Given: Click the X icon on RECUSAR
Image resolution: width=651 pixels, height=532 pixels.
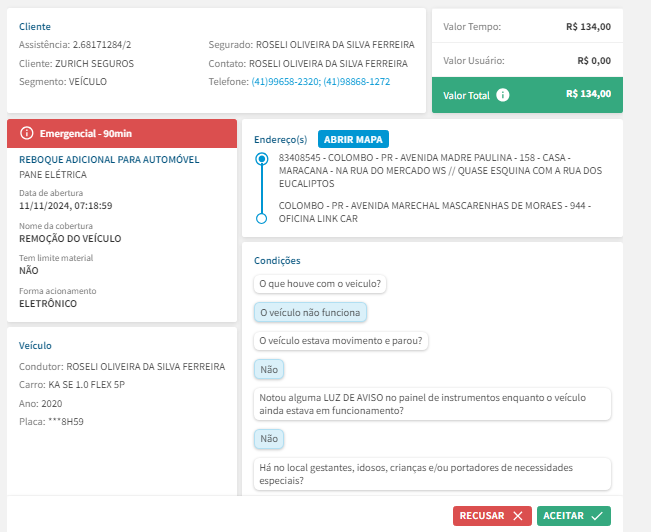Looking at the screenshot, I should coord(516,516).
